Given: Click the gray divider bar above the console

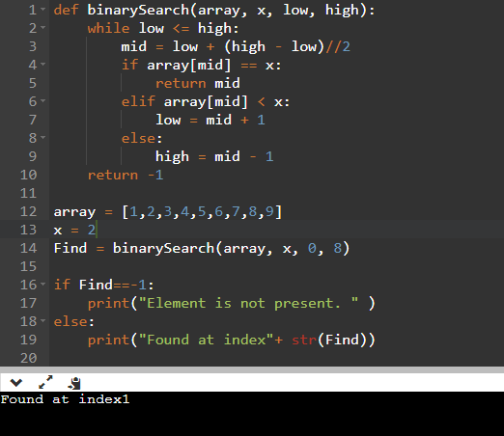Looking at the screenshot, I should pyautogui.click(x=252, y=369).
